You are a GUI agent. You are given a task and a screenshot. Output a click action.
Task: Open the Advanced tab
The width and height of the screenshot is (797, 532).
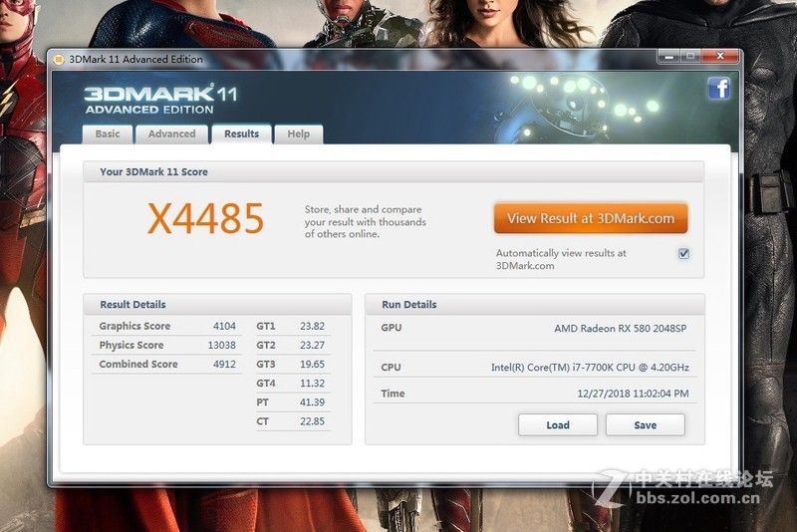pyautogui.click(x=171, y=134)
